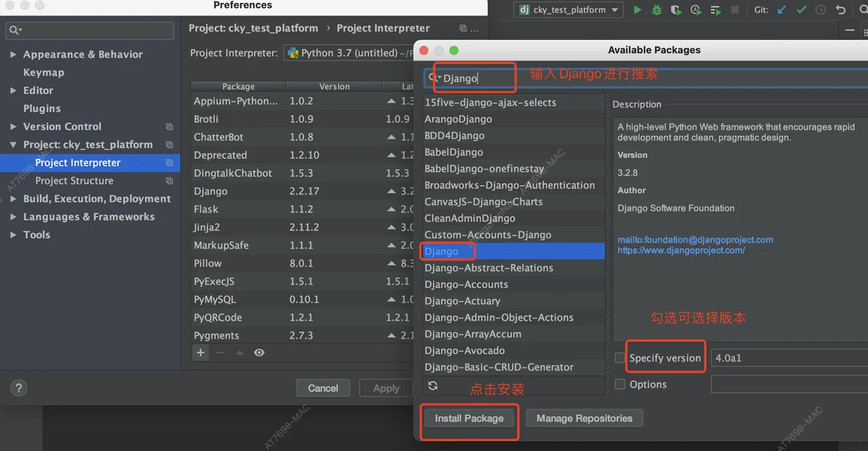Open the Project Interpreter dropdown

(x=349, y=53)
